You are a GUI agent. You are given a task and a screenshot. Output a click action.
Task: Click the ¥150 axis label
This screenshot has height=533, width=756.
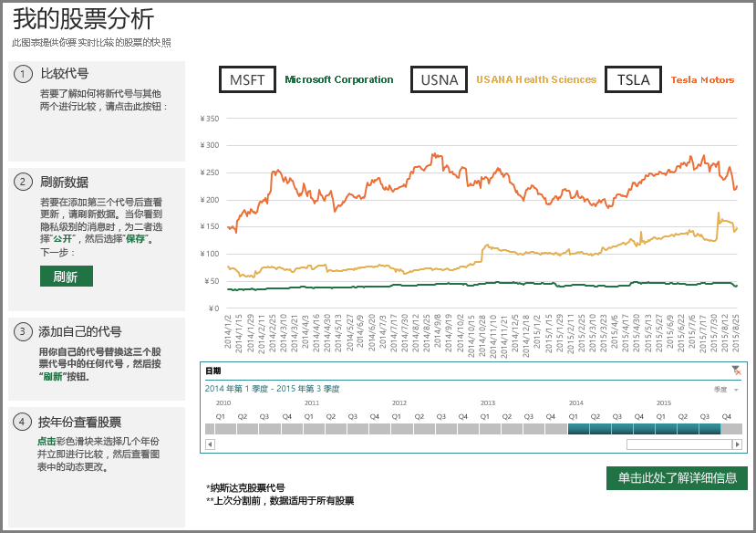tap(210, 226)
